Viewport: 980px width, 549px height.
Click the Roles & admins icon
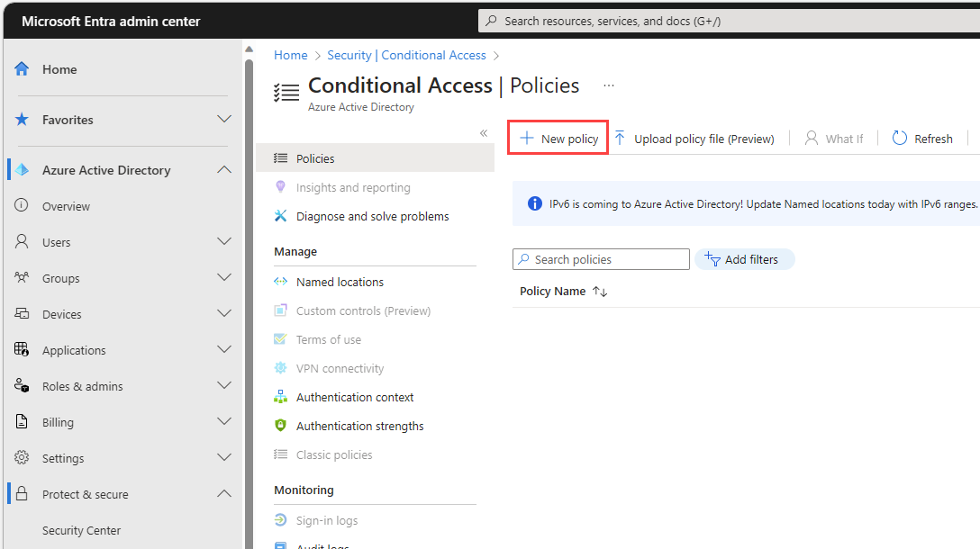coord(22,385)
